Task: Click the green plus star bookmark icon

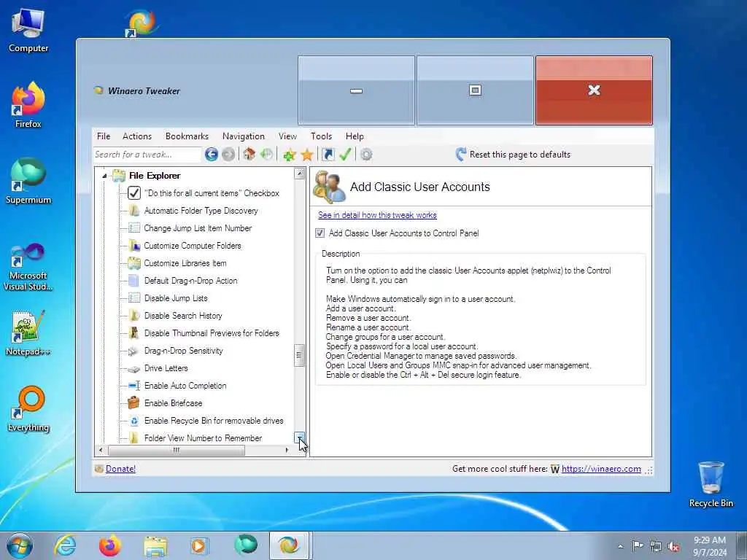Action: click(x=289, y=155)
